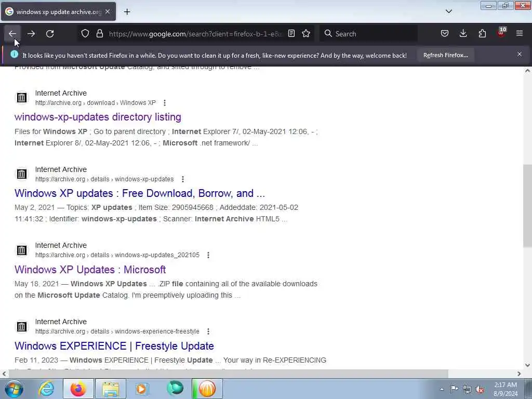Click the scroll down arrow of the page

527,365
